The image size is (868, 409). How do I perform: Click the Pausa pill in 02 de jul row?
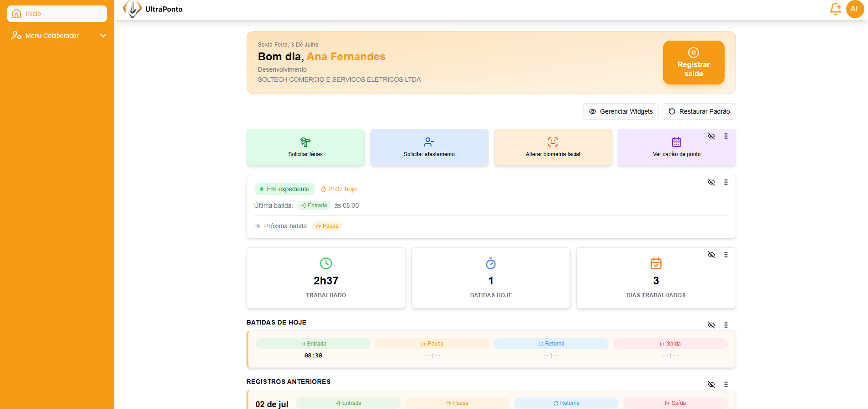[x=457, y=403]
